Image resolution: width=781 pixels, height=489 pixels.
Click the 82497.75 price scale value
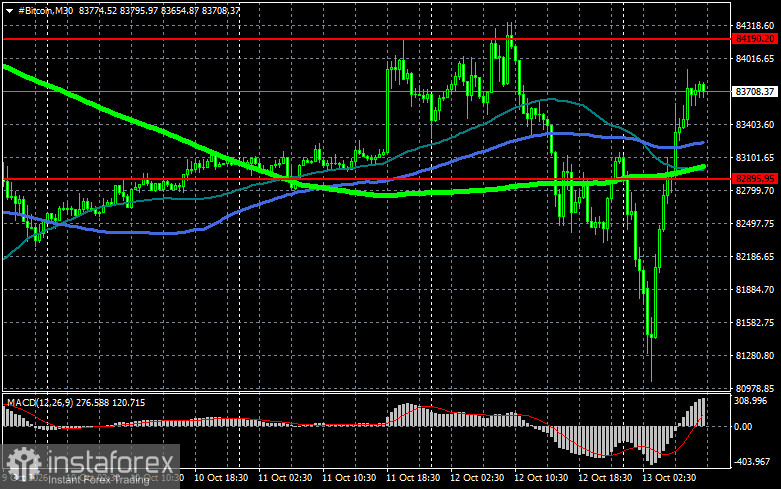(755, 224)
